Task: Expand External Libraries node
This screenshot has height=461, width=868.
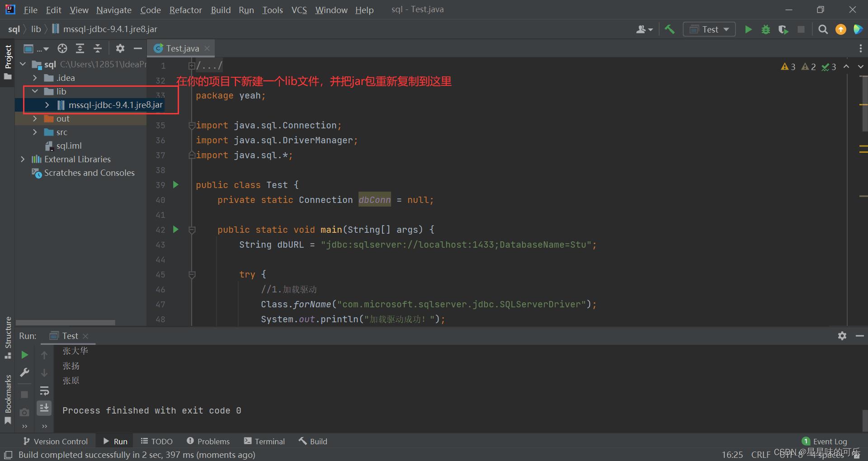Action: pos(23,159)
